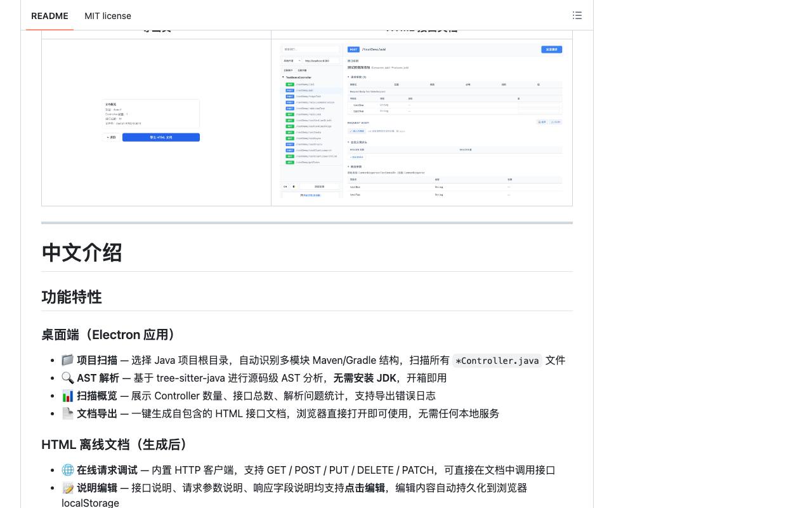
Task: Click the bold text 文档导出
Action: [97, 413]
